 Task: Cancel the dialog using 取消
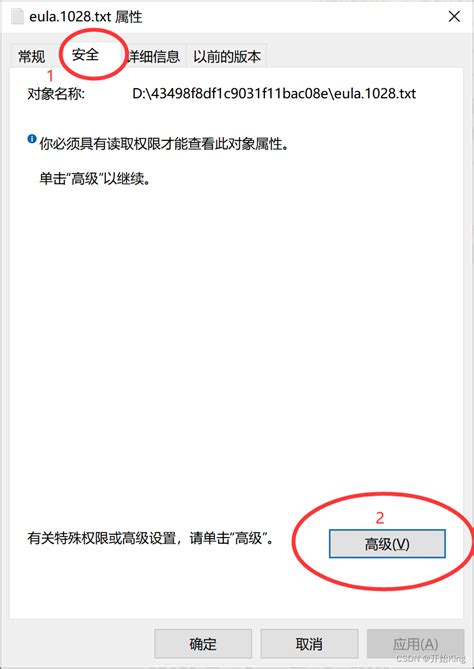tap(309, 644)
